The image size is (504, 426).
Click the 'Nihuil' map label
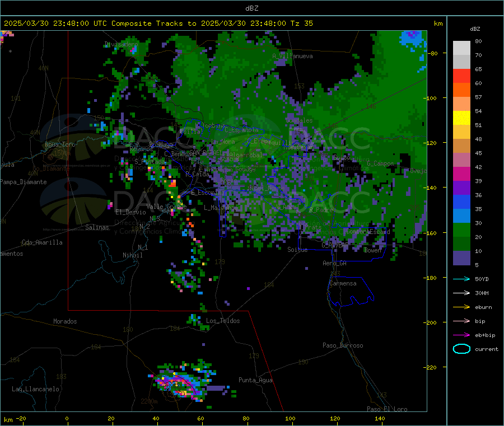[132, 255]
